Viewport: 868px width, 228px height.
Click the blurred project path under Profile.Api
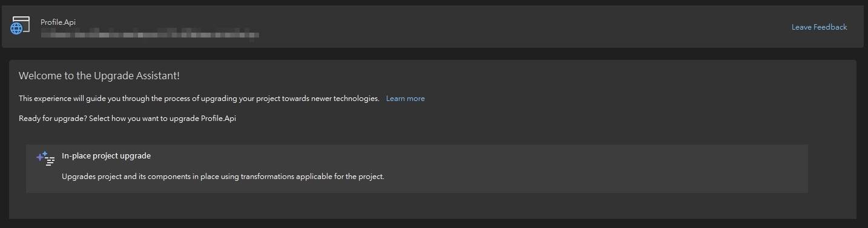(x=150, y=33)
